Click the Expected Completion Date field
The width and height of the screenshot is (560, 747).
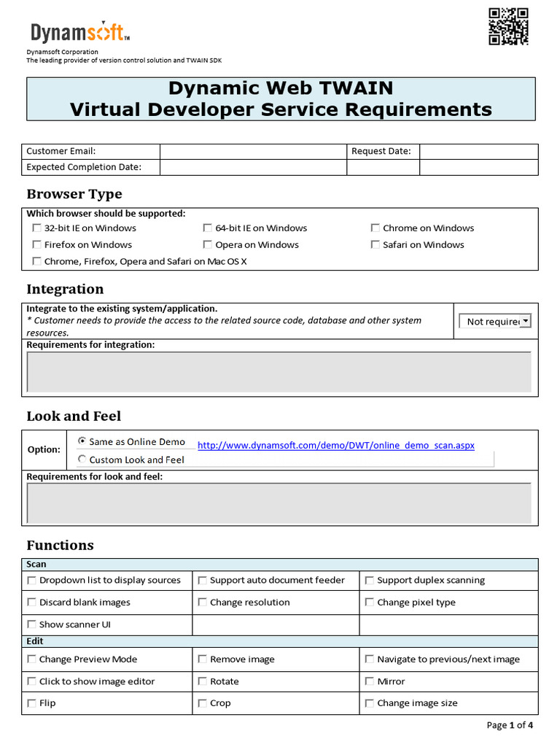pos(253,167)
